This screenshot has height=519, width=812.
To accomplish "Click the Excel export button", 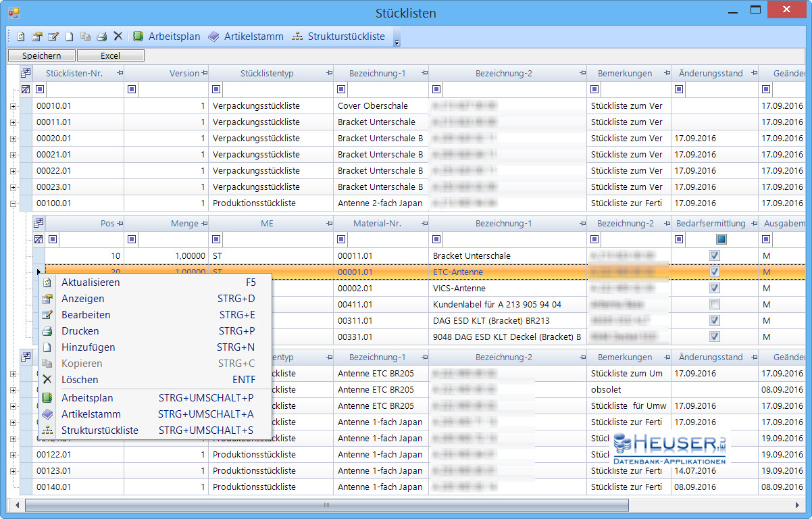I will tap(111, 56).
